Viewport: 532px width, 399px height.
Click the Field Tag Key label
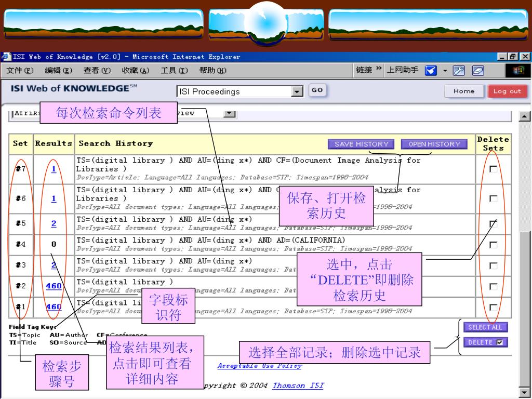32,327
